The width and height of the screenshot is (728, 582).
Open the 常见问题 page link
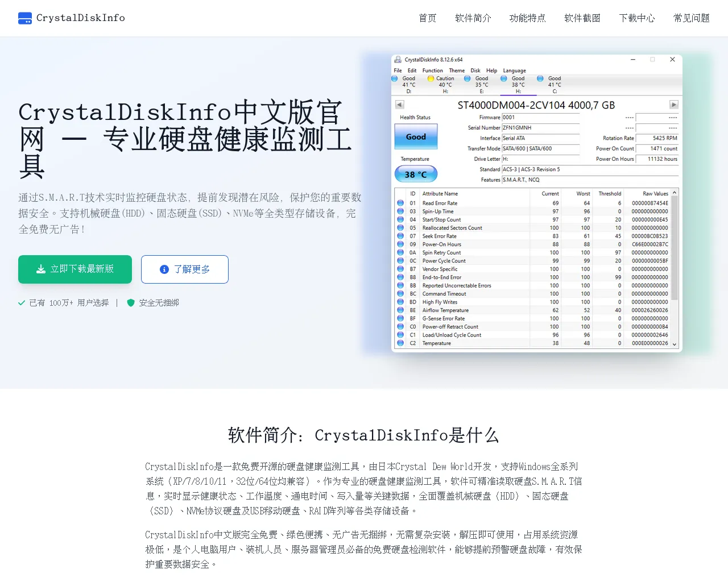click(692, 18)
